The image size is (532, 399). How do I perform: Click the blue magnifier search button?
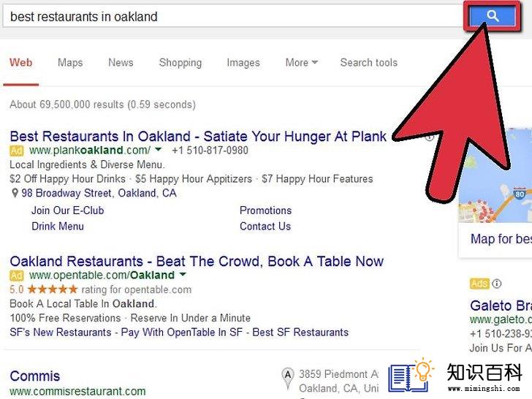pos(493,16)
